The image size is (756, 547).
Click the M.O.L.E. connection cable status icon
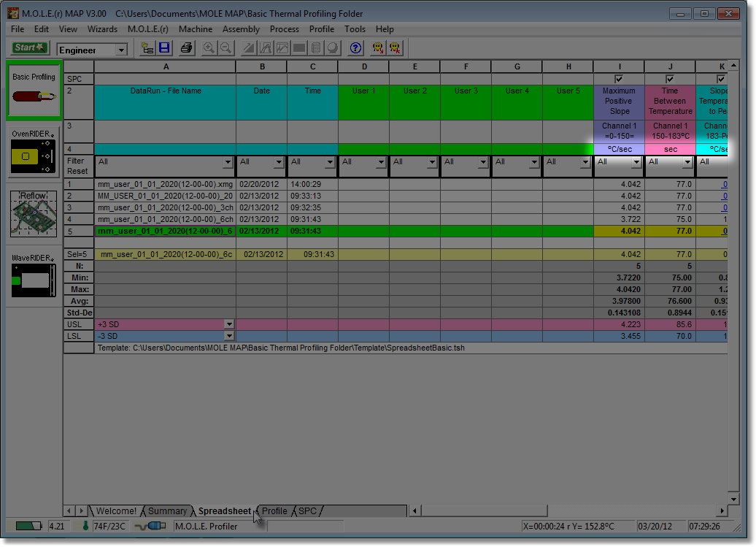pyautogui.click(x=150, y=526)
